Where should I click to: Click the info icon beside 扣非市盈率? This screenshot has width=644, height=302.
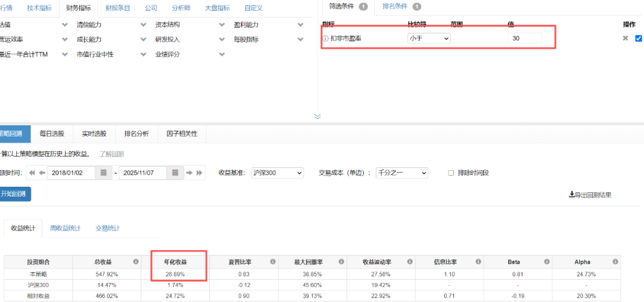[326, 39]
